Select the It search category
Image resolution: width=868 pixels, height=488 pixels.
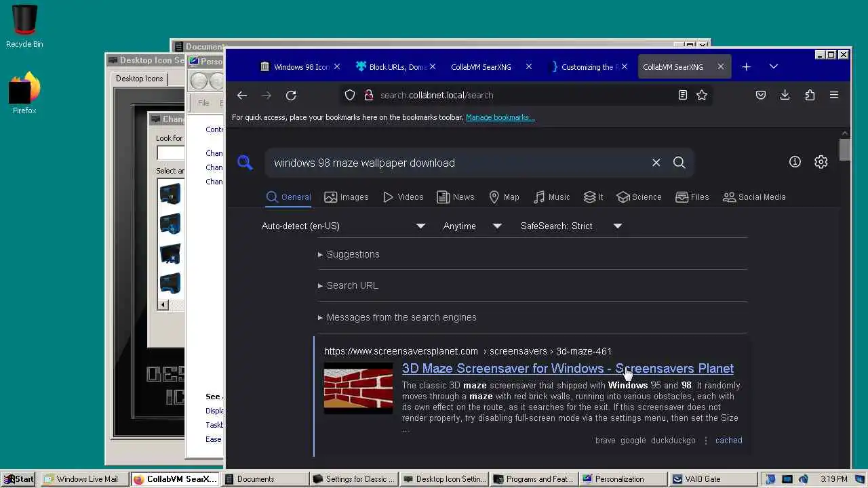(593, 197)
